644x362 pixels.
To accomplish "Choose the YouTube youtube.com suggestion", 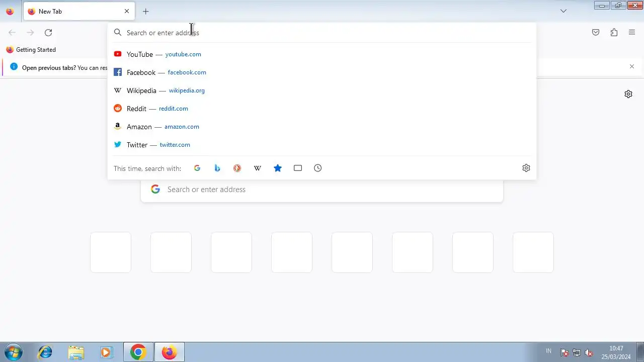I will (322, 54).
